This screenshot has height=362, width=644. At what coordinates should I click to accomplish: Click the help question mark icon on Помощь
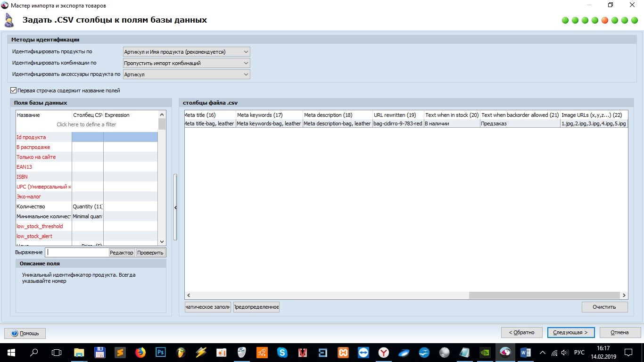point(14,333)
